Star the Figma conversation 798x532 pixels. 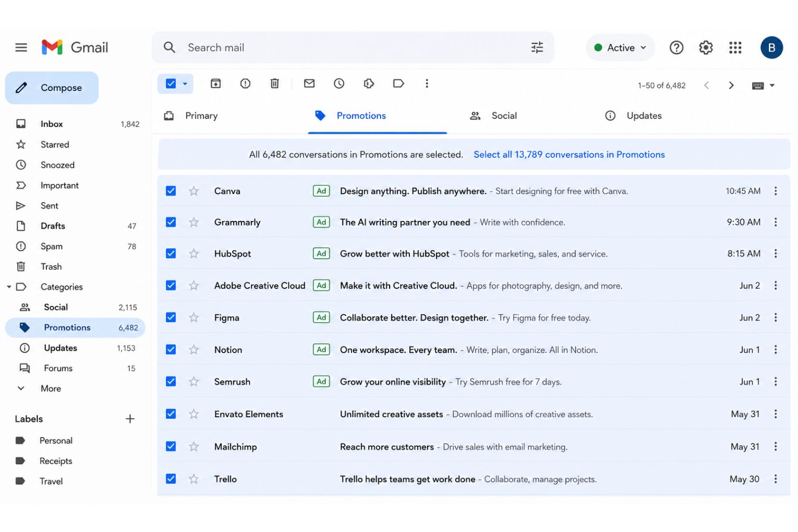pos(194,317)
